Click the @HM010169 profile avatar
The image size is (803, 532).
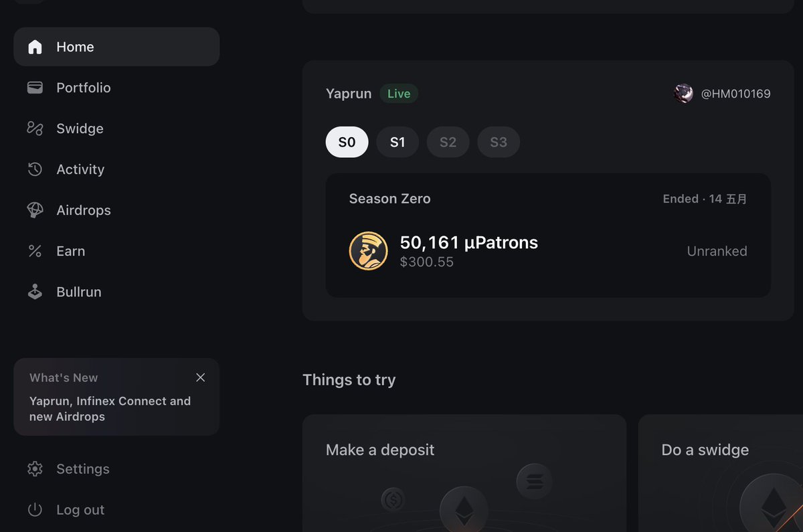coord(683,94)
